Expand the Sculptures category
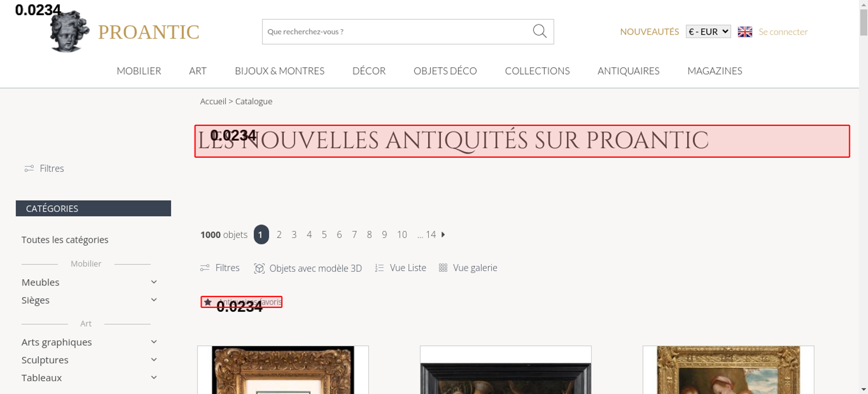This screenshot has width=868, height=394. coord(154,360)
